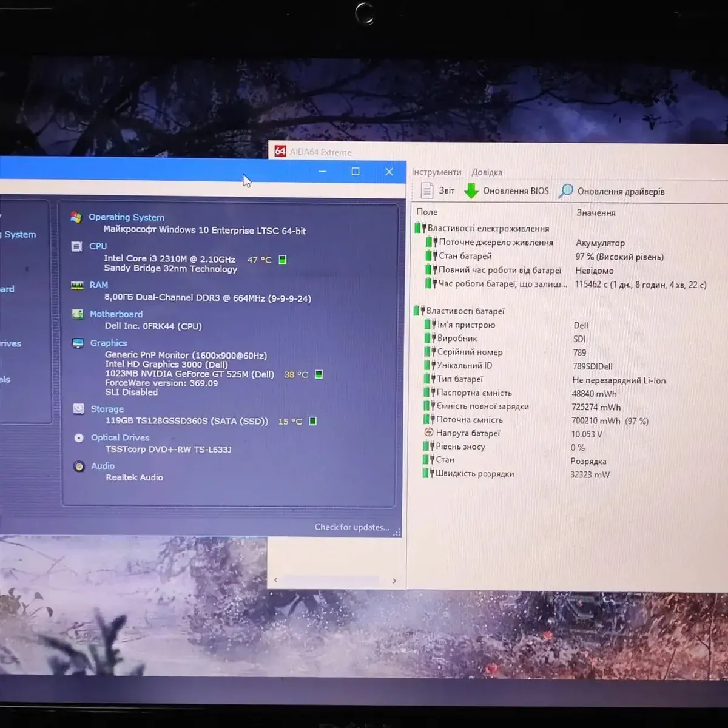Screen dimensions: 728x728
Task: Click the CPU temperature green indicator
Action: click(282, 260)
